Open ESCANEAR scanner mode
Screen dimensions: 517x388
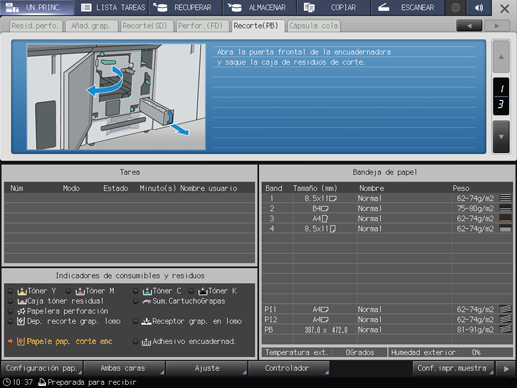coord(407,7)
